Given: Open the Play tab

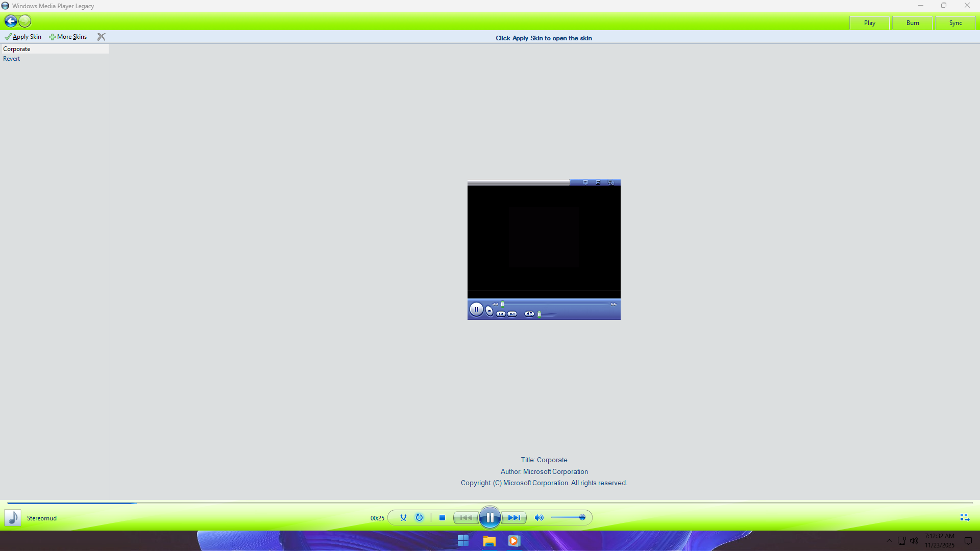Looking at the screenshot, I should [869, 23].
